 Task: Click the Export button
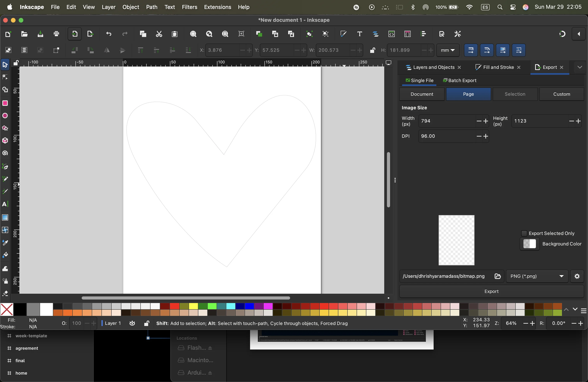click(491, 292)
